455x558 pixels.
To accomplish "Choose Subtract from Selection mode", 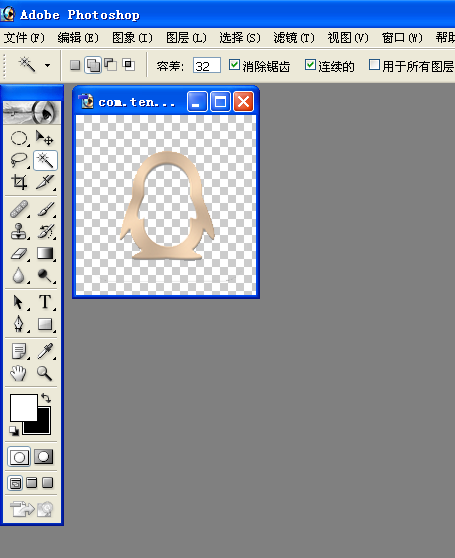I will point(111,65).
